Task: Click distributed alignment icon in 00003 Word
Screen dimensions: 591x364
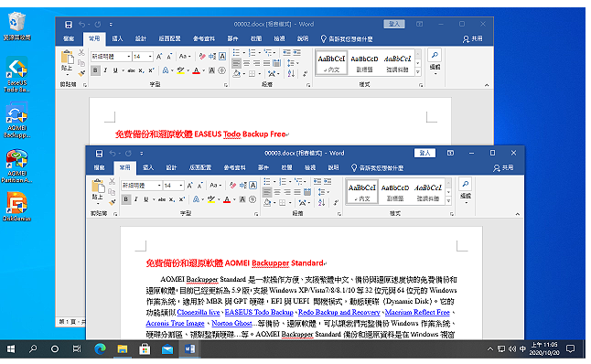Action: coord(307,192)
